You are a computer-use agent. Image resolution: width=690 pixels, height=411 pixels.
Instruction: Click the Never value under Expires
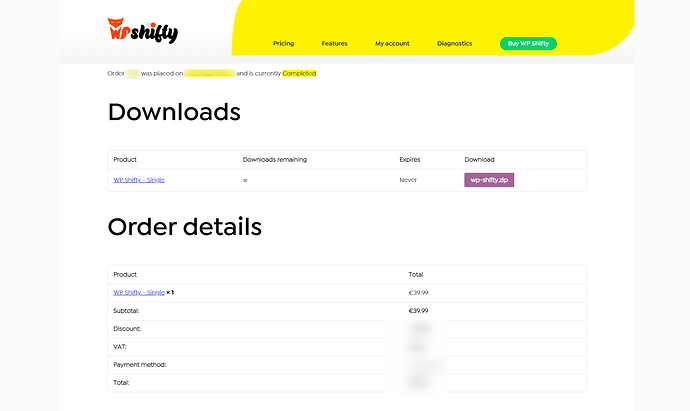[410, 180]
